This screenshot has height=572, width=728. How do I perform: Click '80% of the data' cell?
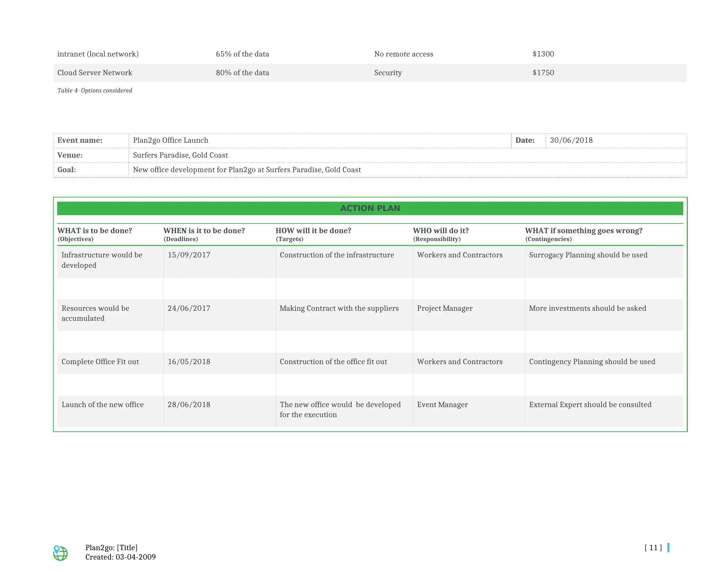point(242,73)
